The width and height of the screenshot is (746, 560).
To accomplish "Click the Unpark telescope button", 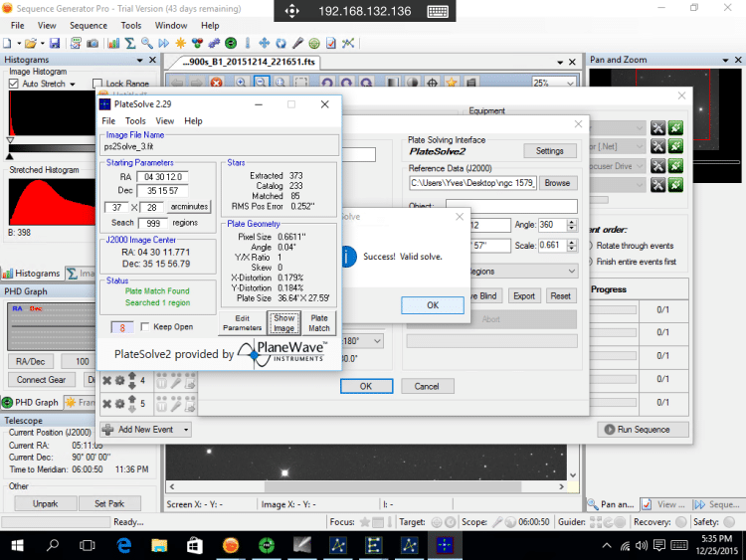I will click(x=45, y=503).
